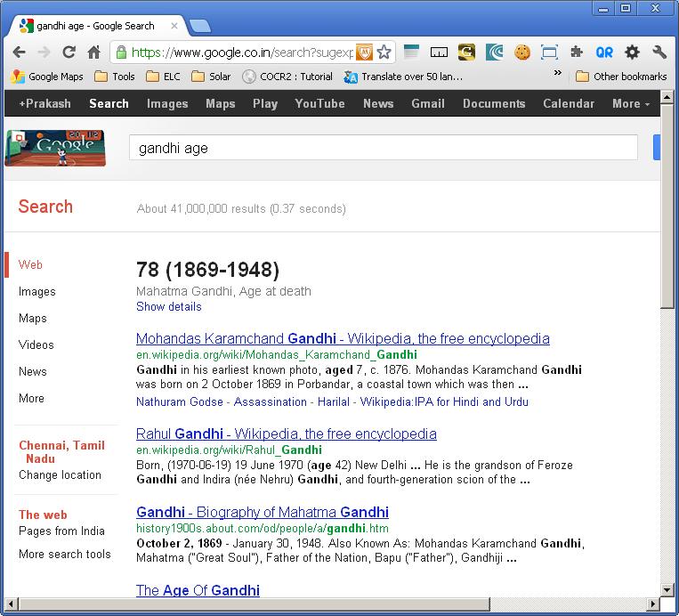Viewport: 679px width, 616px height.
Task: Open Documents in the Google bar
Action: click(x=494, y=103)
